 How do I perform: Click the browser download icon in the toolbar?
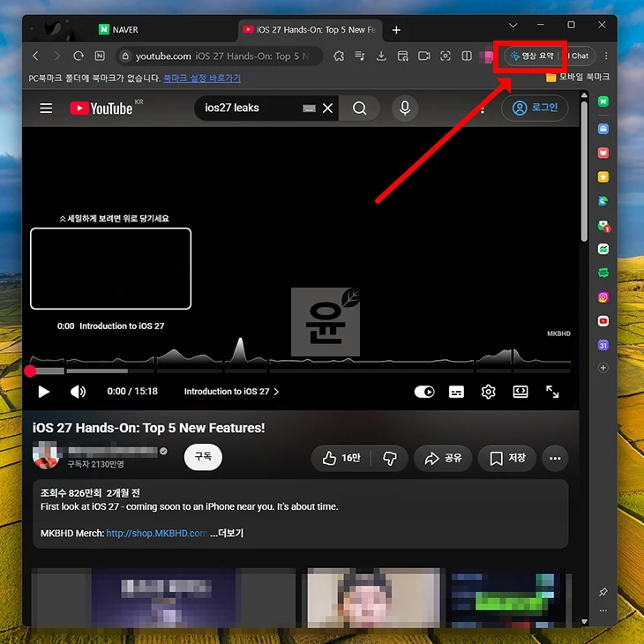pos(381,56)
